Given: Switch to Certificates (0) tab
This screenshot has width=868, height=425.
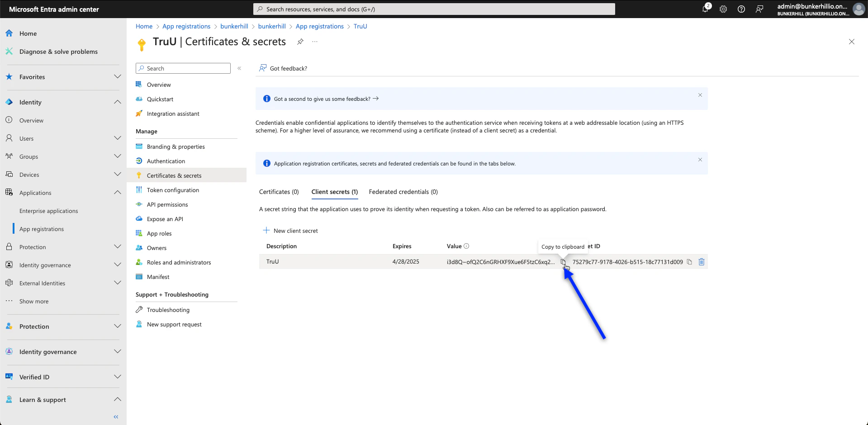Looking at the screenshot, I should [x=279, y=192].
